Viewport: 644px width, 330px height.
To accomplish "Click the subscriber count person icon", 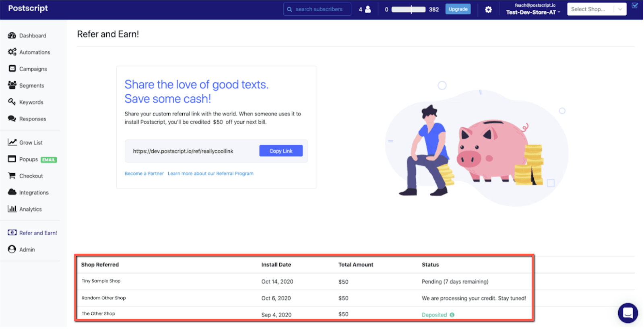I will point(367,9).
